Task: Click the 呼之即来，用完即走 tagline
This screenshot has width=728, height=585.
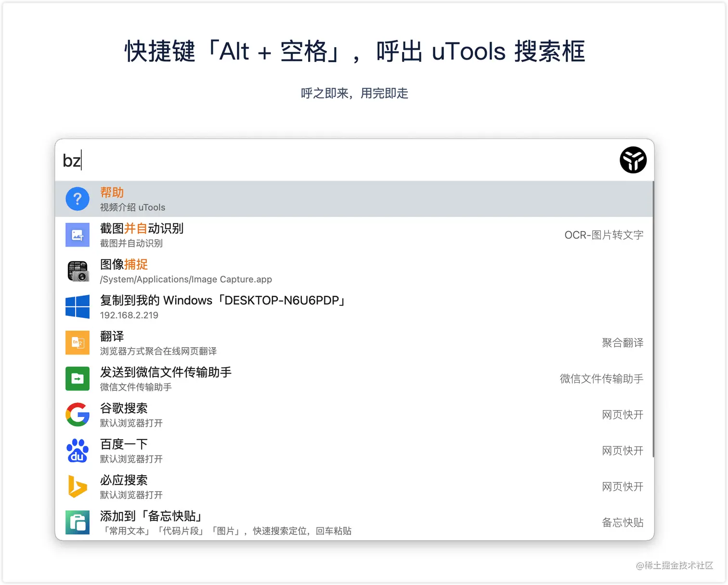Action: click(x=355, y=93)
